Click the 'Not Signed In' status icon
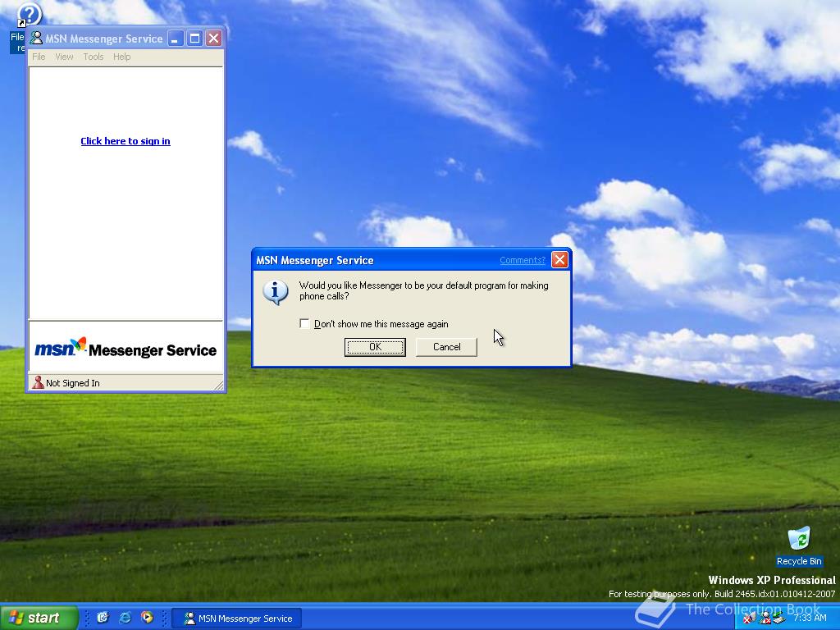The height and width of the screenshot is (630, 840). click(x=38, y=382)
